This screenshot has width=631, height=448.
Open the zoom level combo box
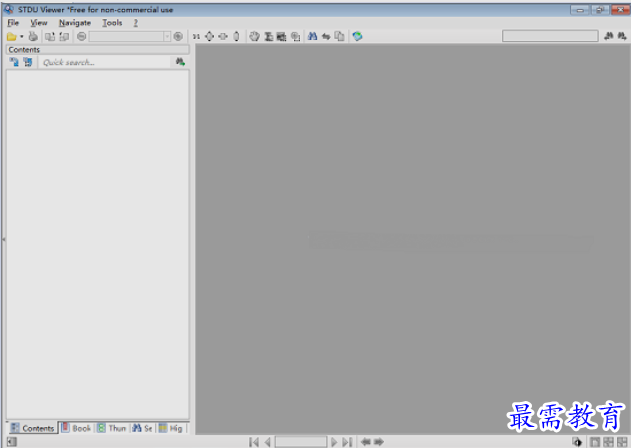(x=130, y=37)
